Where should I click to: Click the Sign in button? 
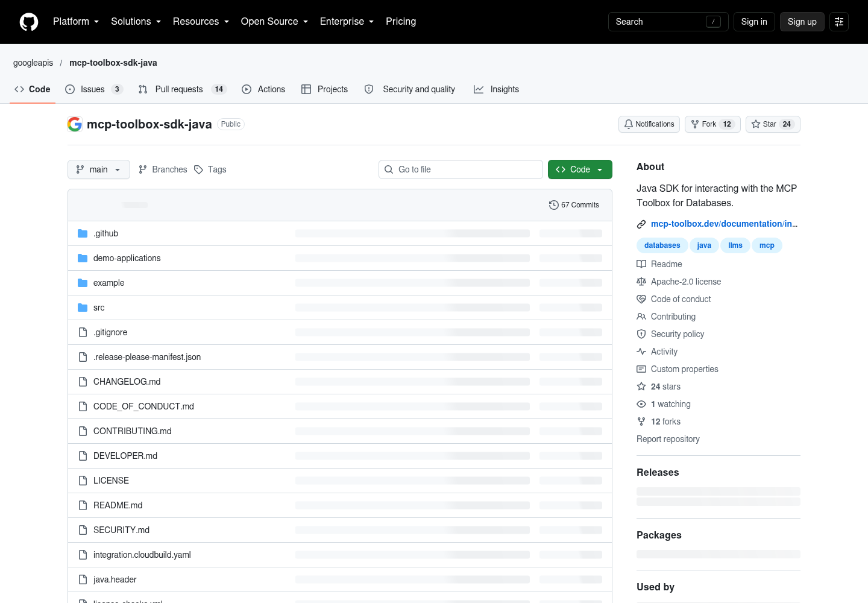(754, 22)
